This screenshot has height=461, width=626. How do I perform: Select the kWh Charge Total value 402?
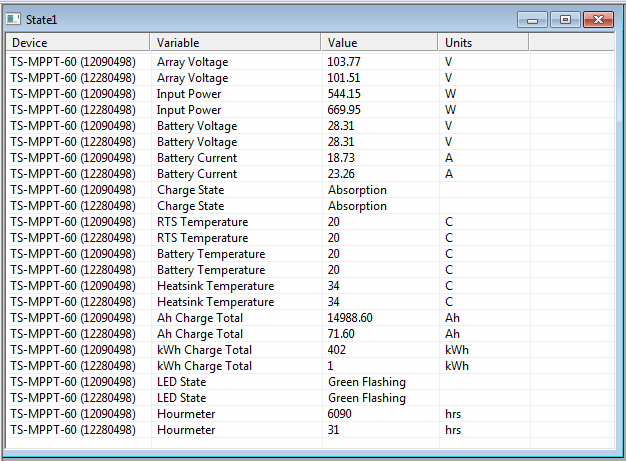coord(337,350)
